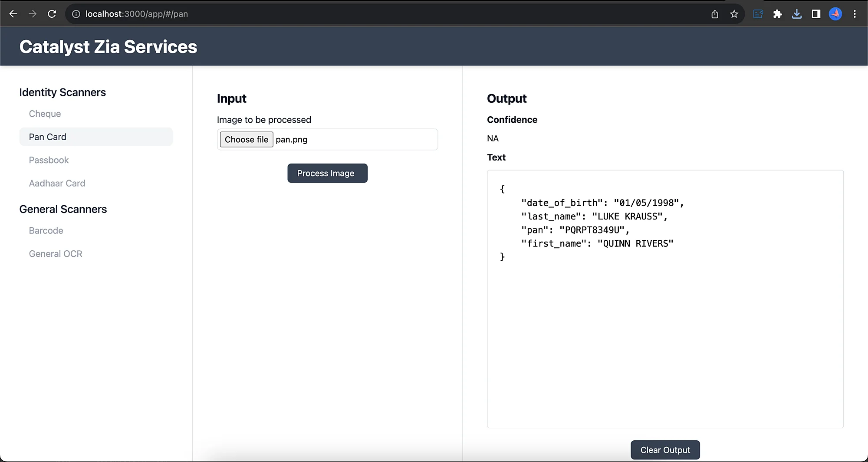Viewport: 868px width, 462px height.
Task: Select Pan Card in the sidebar
Action: (96, 137)
